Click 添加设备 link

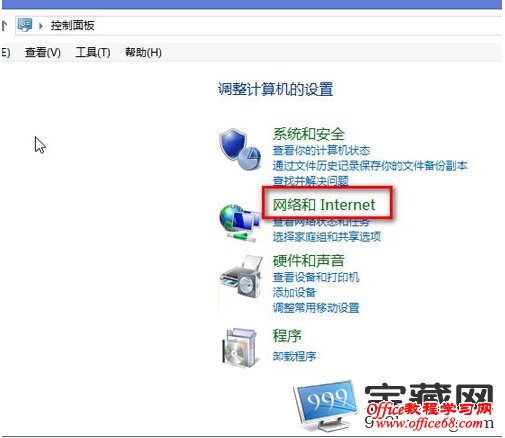click(294, 292)
